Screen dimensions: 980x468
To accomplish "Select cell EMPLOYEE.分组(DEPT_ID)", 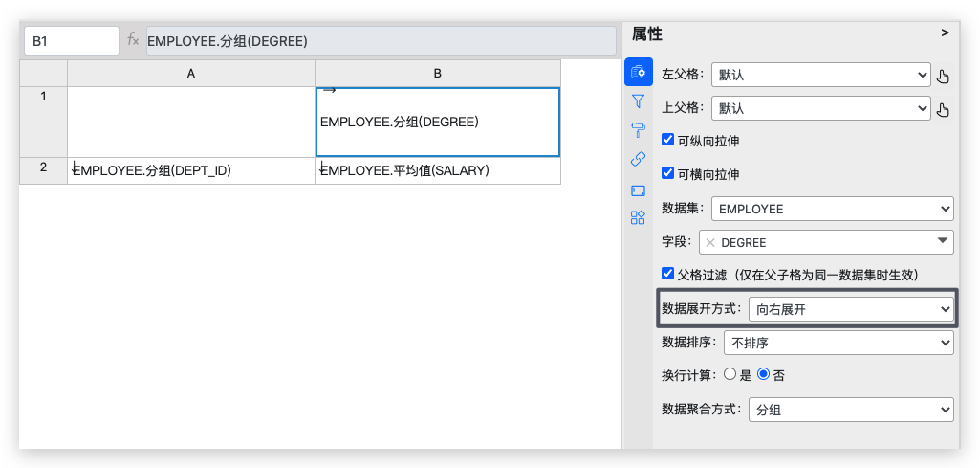I will point(191,170).
